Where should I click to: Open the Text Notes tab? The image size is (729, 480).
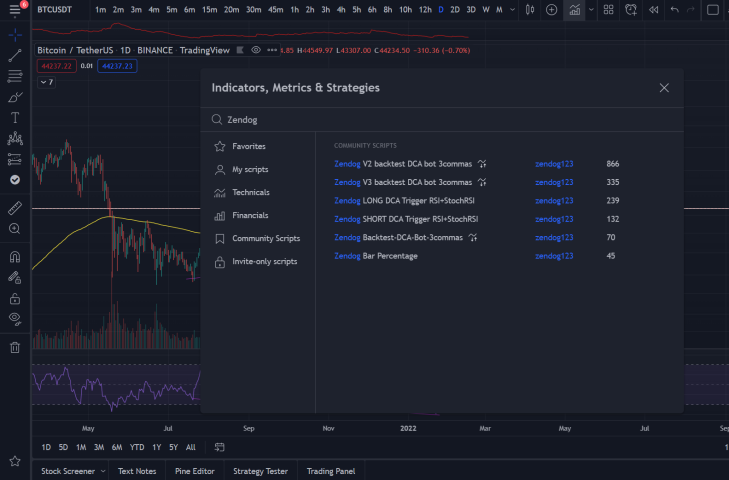pos(137,471)
